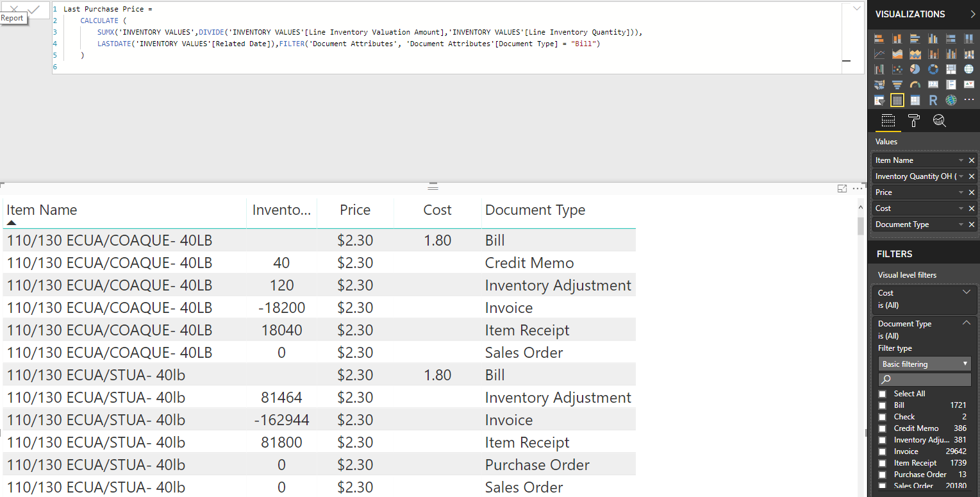Open the Analytics tab
980x497 pixels.
point(940,121)
